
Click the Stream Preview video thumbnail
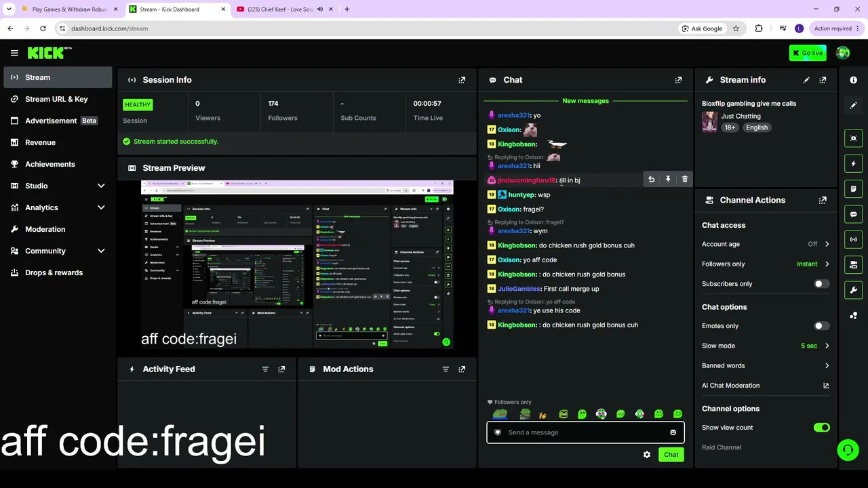tap(297, 264)
